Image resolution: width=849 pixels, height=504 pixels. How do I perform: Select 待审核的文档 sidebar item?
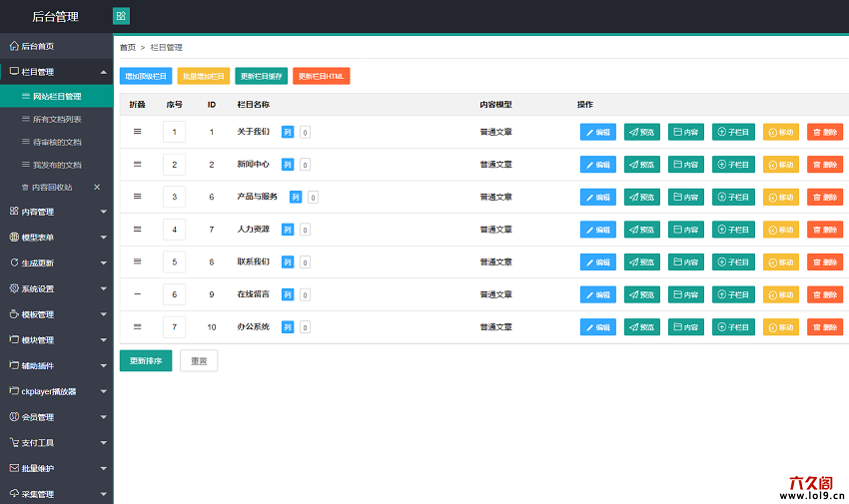(57, 142)
